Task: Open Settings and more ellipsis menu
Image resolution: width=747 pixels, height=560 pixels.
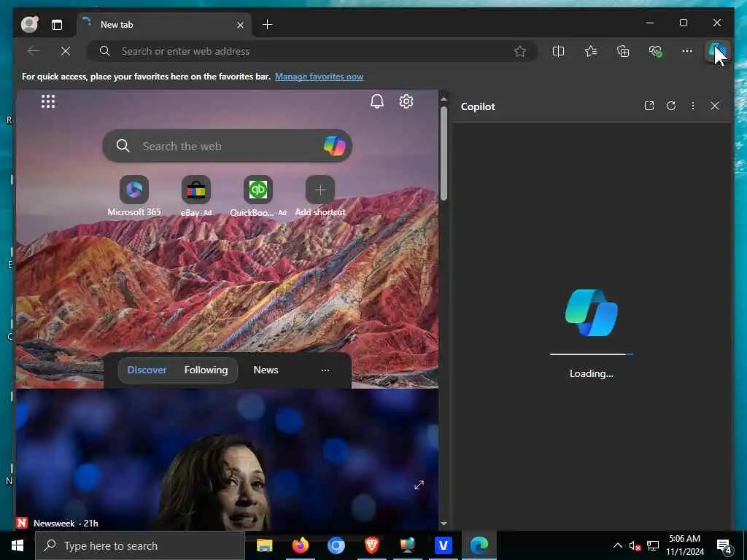Action: tap(686, 51)
